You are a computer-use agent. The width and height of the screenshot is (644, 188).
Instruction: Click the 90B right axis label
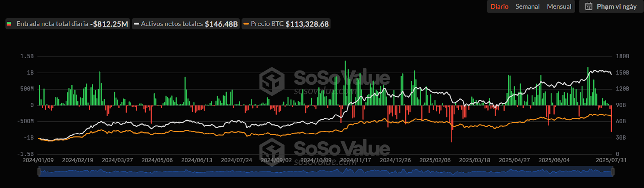[621, 105]
